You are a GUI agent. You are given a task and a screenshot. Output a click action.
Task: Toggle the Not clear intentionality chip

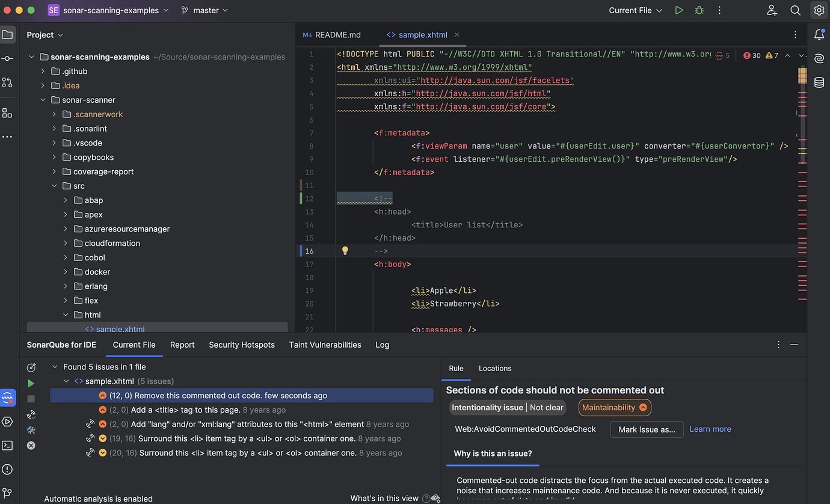(546, 407)
